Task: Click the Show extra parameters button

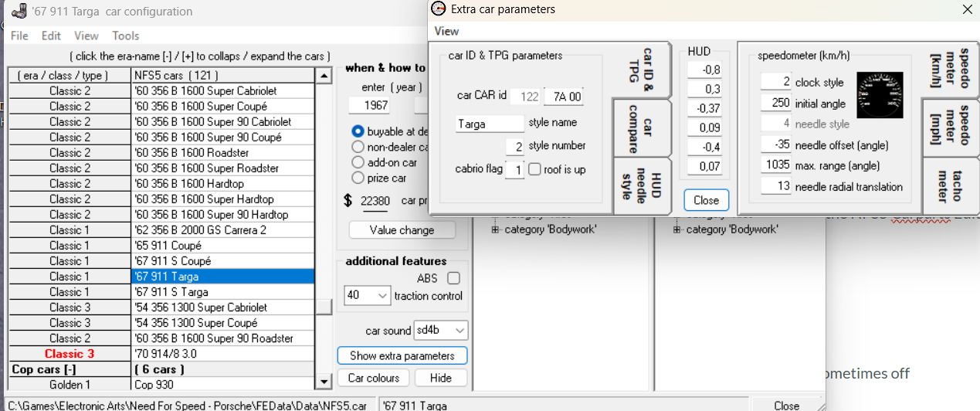Action: [x=402, y=355]
